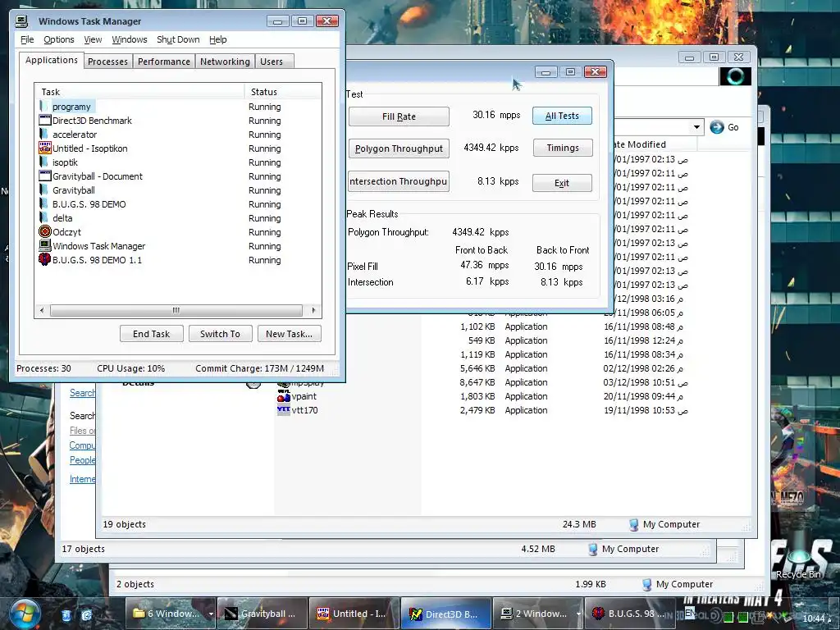Select the Odczyt task icon
The height and width of the screenshot is (630, 840).
point(45,231)
